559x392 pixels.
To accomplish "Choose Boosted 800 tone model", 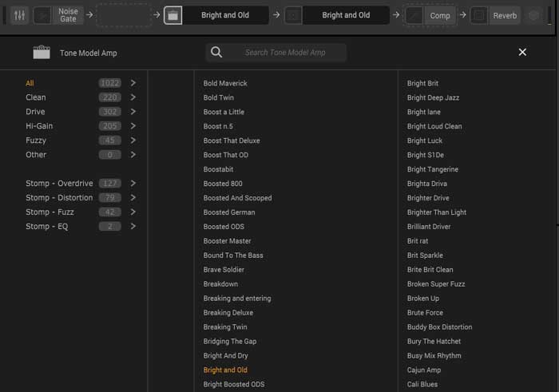I will point(223,184).
